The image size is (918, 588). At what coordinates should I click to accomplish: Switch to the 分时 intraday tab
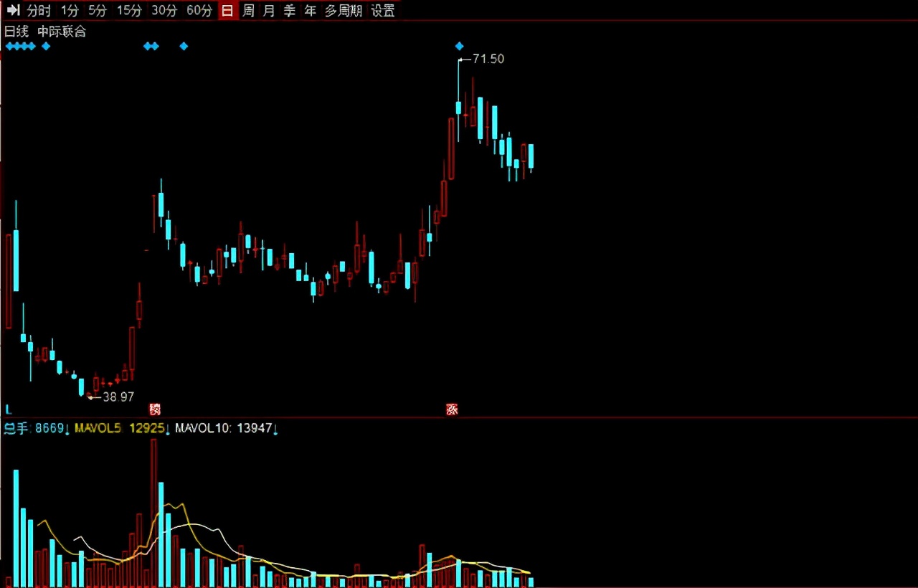point(39,10)
